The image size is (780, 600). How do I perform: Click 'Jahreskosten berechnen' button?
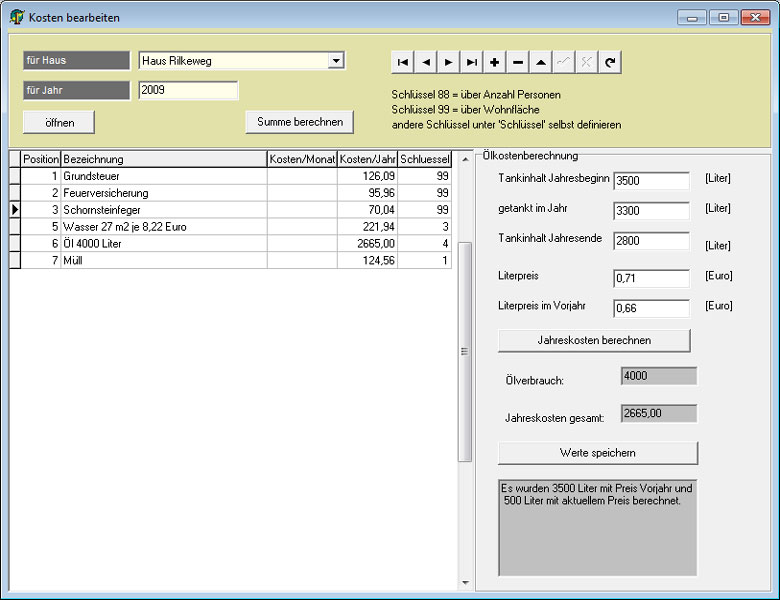click(x=594, y=340)
